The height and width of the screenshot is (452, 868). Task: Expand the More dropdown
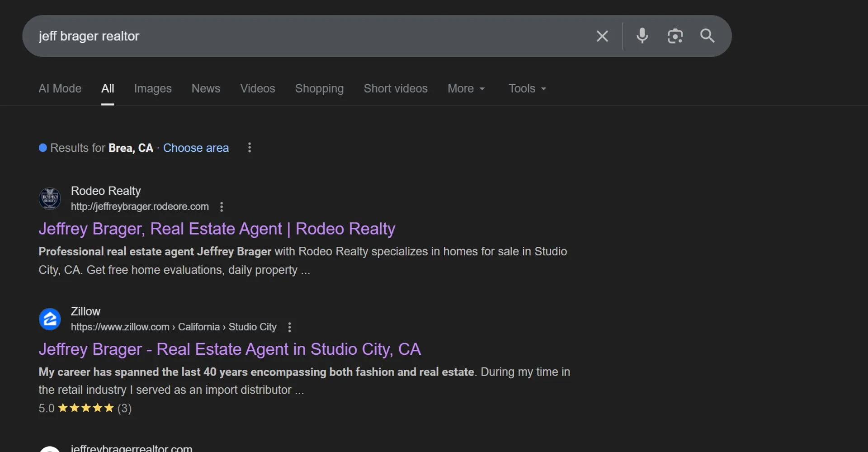(466, 89)
